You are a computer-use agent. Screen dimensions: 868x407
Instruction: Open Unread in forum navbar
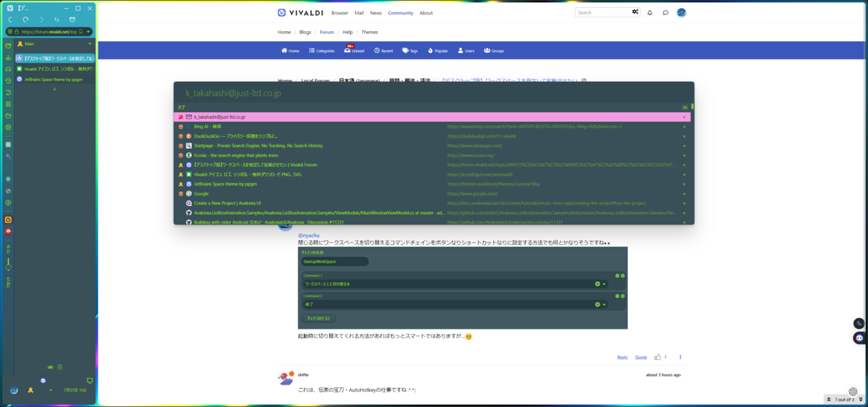[354, 50]
